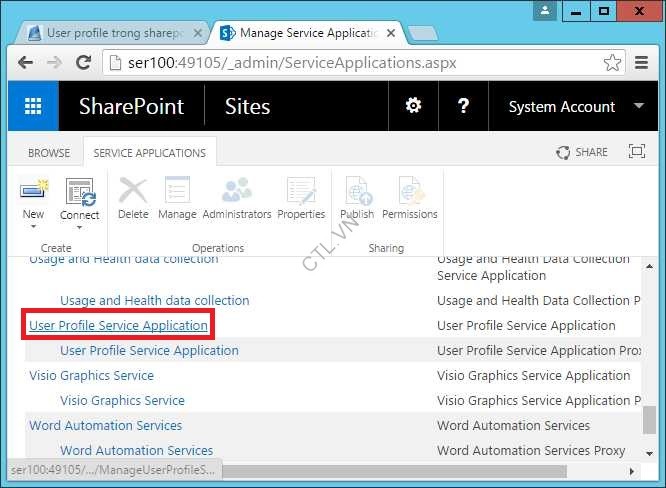The width and height of the screenshot is (666, 488).
Task: Open the Chrome menu hamburger icon
Action: click(642, 63)
